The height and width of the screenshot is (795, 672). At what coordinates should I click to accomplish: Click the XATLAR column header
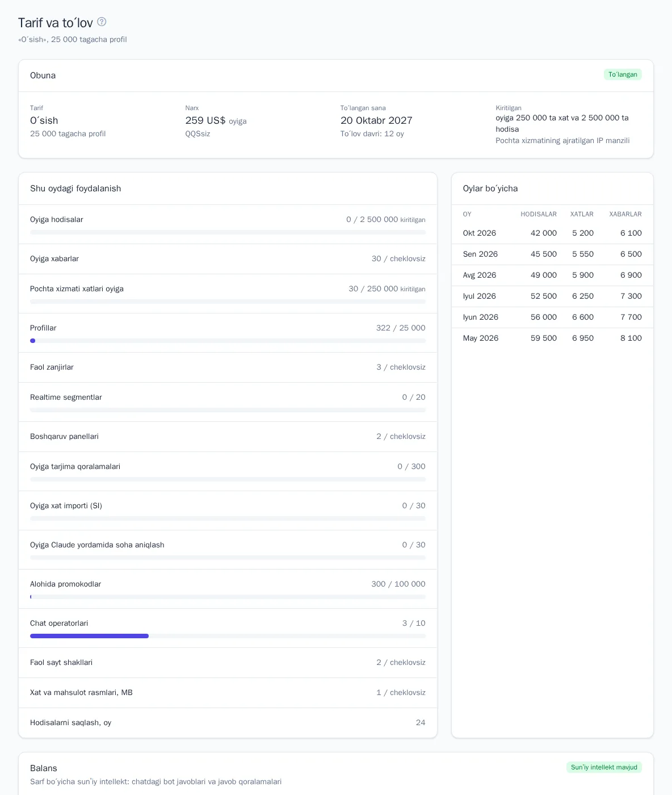[x=582, y=214]
